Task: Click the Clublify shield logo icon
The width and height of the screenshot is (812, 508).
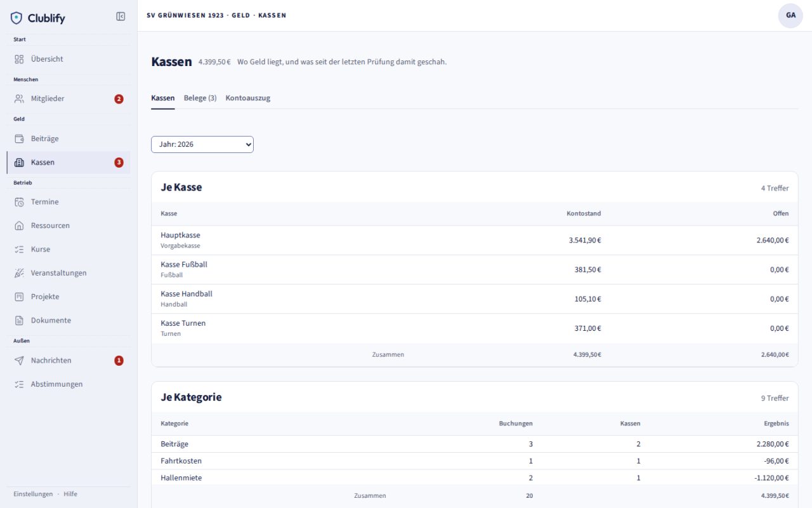Action: [16, 18]
